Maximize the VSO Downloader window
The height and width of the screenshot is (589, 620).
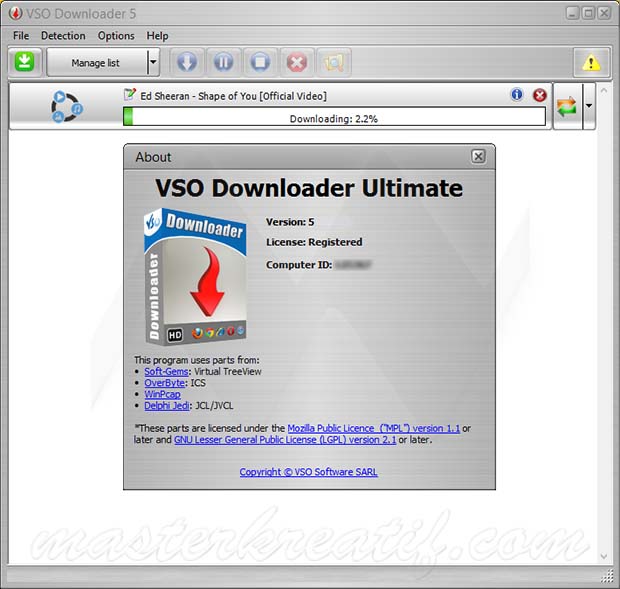pos(588,13)
